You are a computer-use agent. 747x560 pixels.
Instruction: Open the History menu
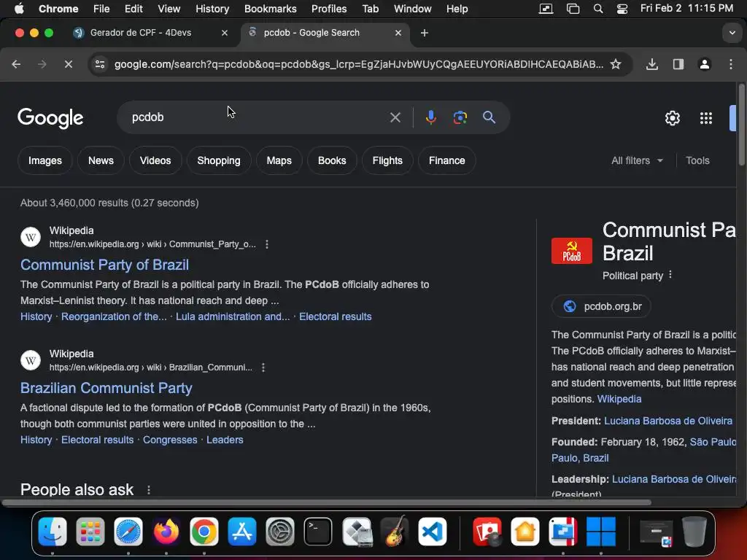tap(212, 9)
